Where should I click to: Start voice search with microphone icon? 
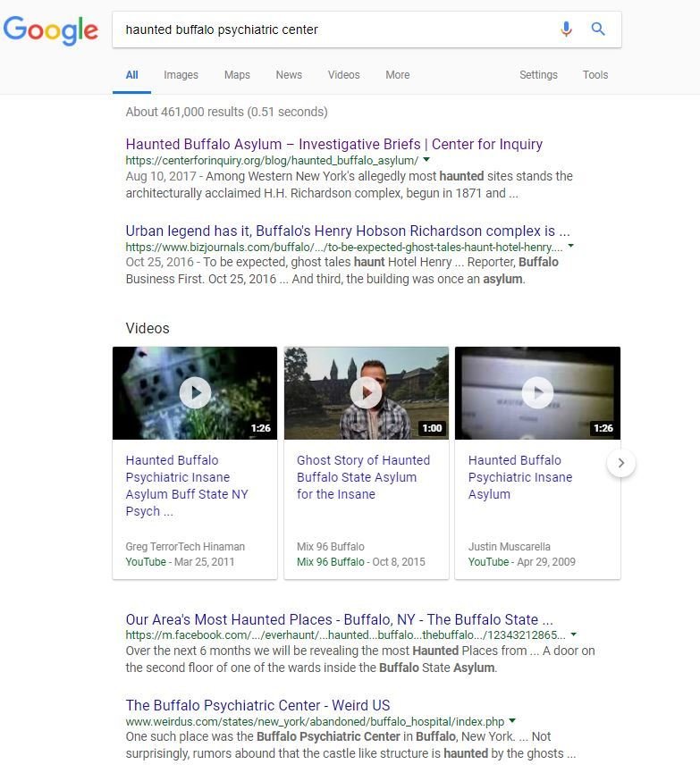point(566,29)
